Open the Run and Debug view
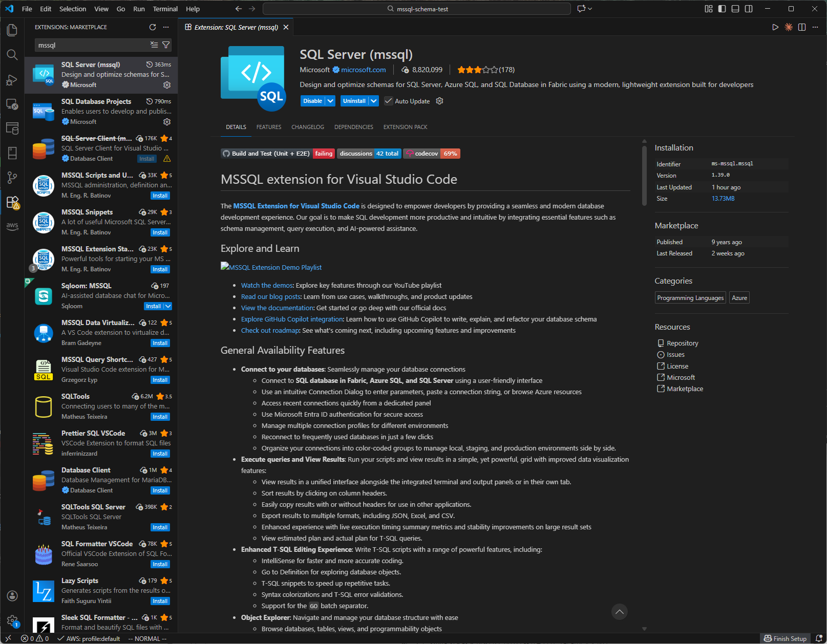This screenshot has height=644, width=827. click(12, 79)
